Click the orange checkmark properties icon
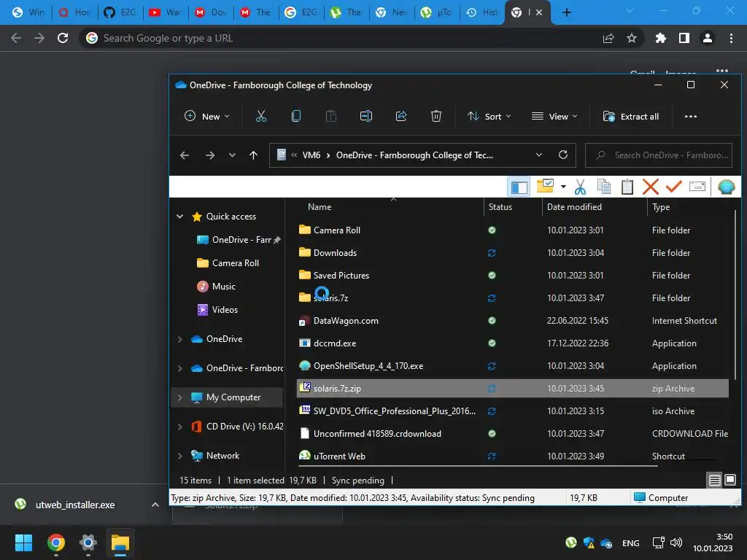The height and width of the screenshot is (560, 747). (x=673, y=187)
